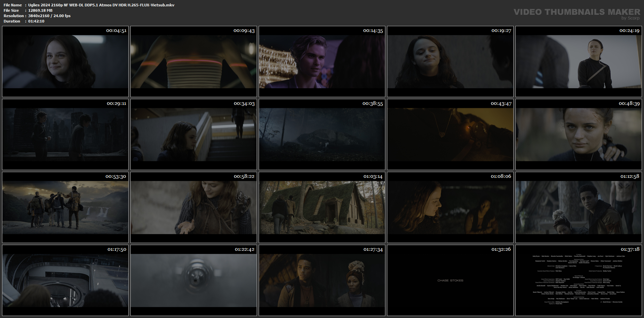Viewport: 644px width, 318px height.
Task: Select the end credits frame at 01:37:18
Action: click(x=578, y=280)
